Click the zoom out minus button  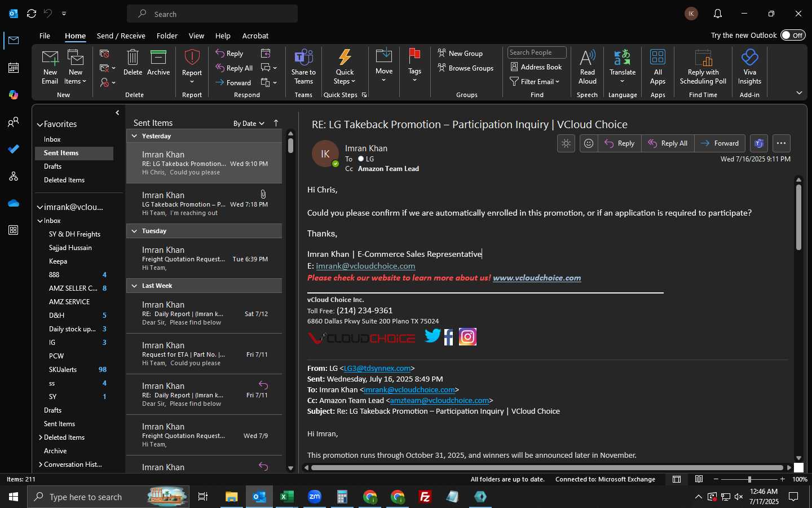click(x=716, y=479)
